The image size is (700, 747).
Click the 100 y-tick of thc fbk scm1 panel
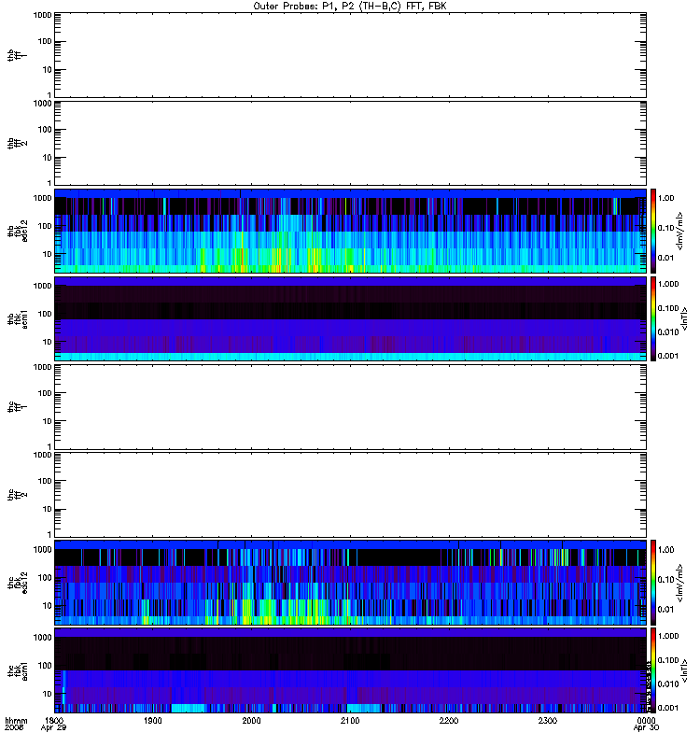pyautogui.click(x=45, y=666)
